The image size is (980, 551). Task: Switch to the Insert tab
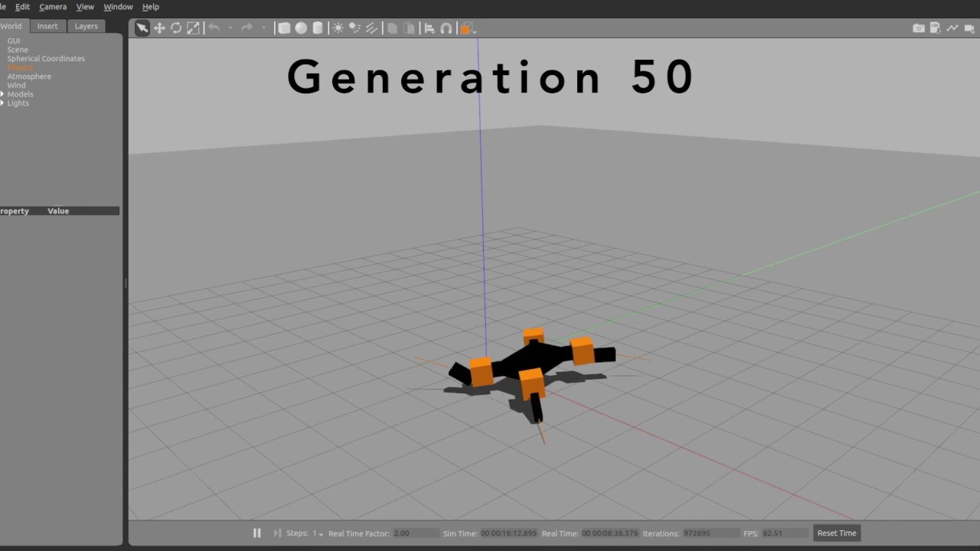point(47,26)
